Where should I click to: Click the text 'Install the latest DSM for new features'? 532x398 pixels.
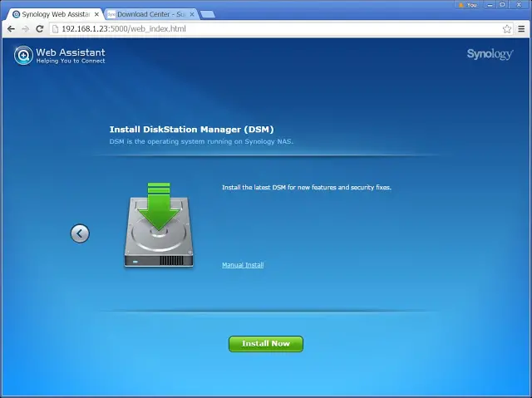(x=279, y=187)
